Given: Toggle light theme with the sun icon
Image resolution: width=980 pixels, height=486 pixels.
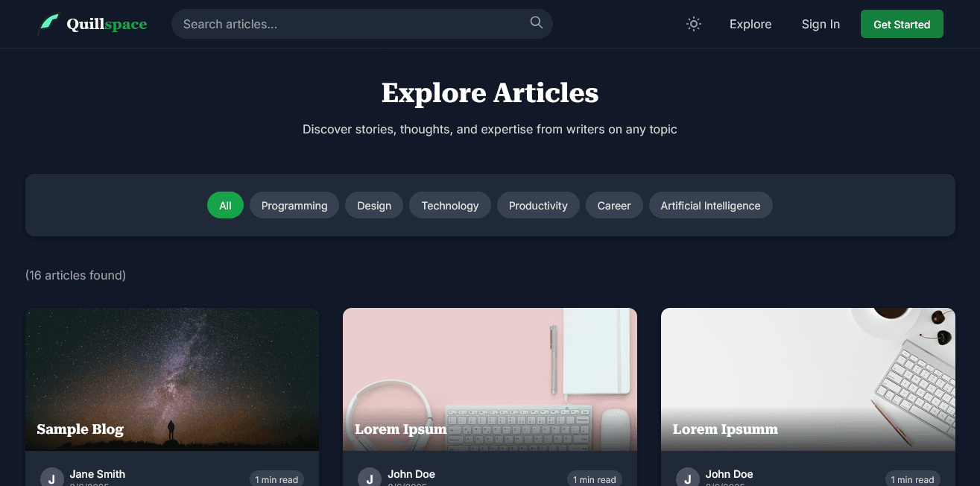Looking at the screenshot, I should (x=694, y=24).
